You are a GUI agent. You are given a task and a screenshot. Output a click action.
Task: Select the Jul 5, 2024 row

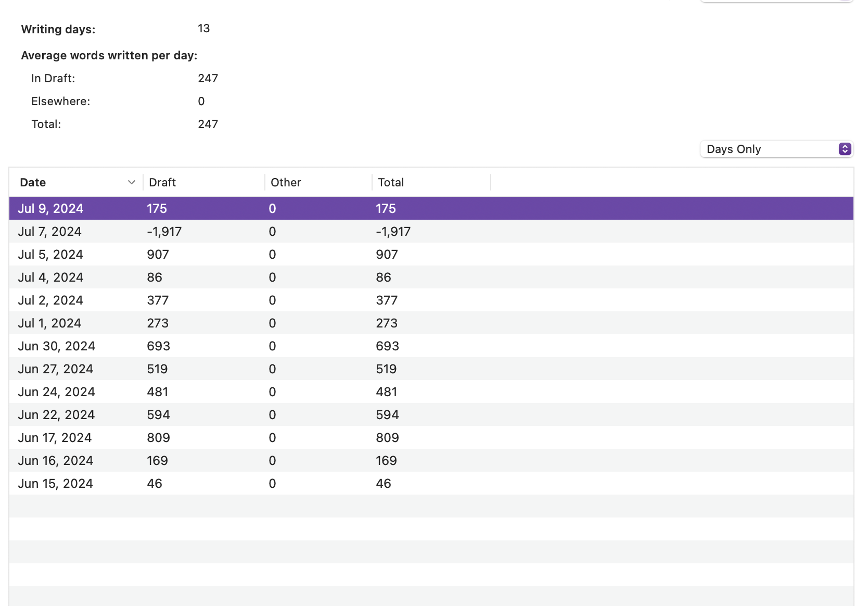pos(431,254)
